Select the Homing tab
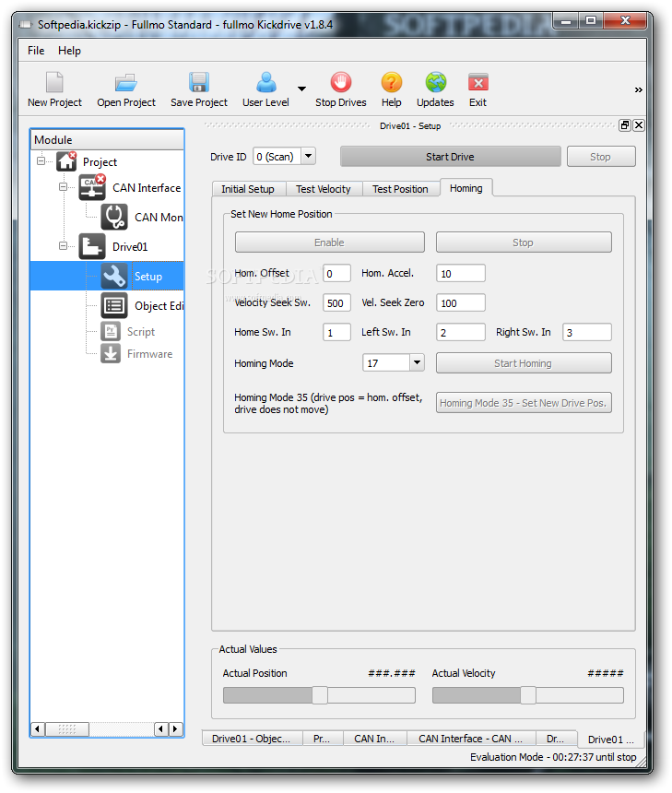672x793 pixels. 466,188
